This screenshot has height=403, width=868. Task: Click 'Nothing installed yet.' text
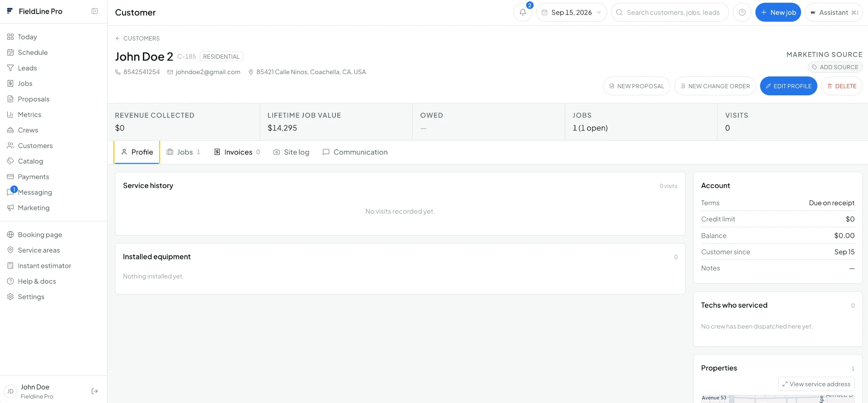coord(153,276)
